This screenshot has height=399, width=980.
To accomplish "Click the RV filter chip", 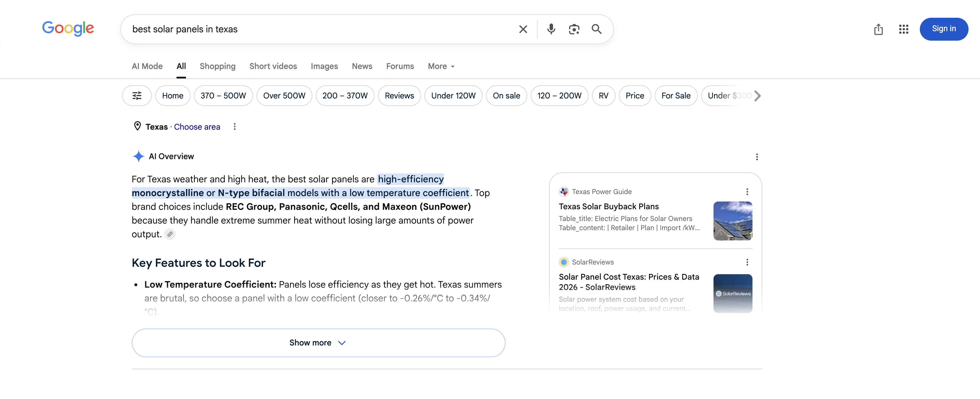I will pos(603,96).
